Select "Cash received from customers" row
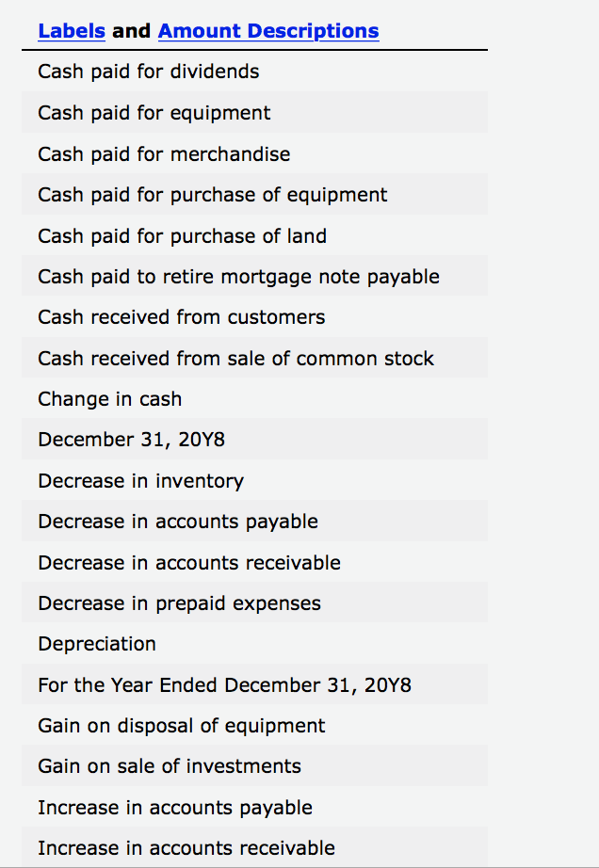The height and width of the screenshot is (868, 599). point(182,317)
